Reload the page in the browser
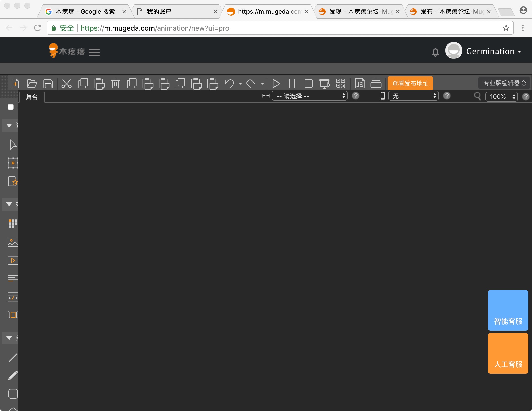 (37, 28)
